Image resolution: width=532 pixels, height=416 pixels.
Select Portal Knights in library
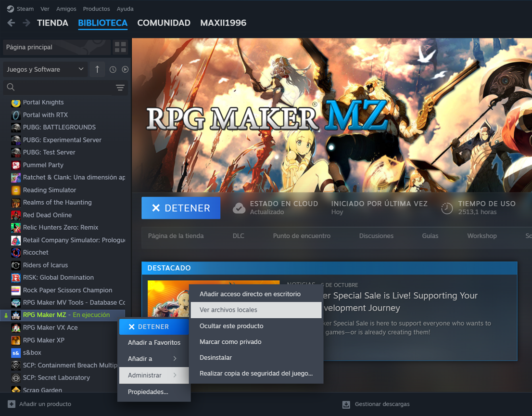(x=43, y=103)
